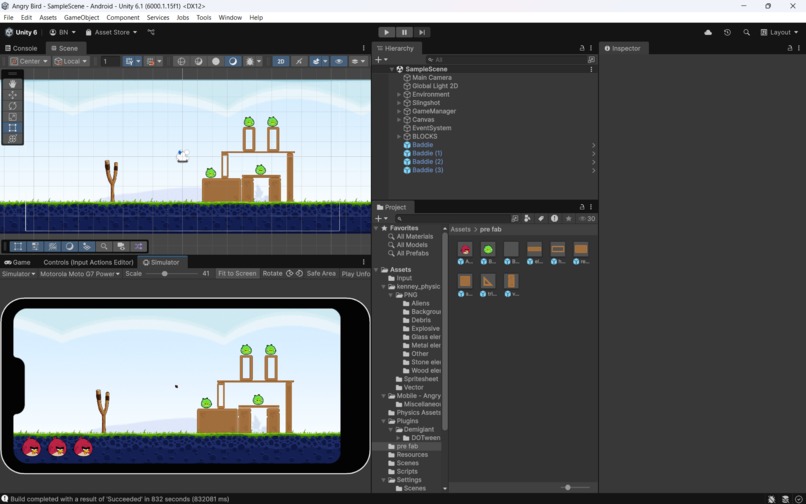Lock the Inspector panel

click(x=790, y=48)
